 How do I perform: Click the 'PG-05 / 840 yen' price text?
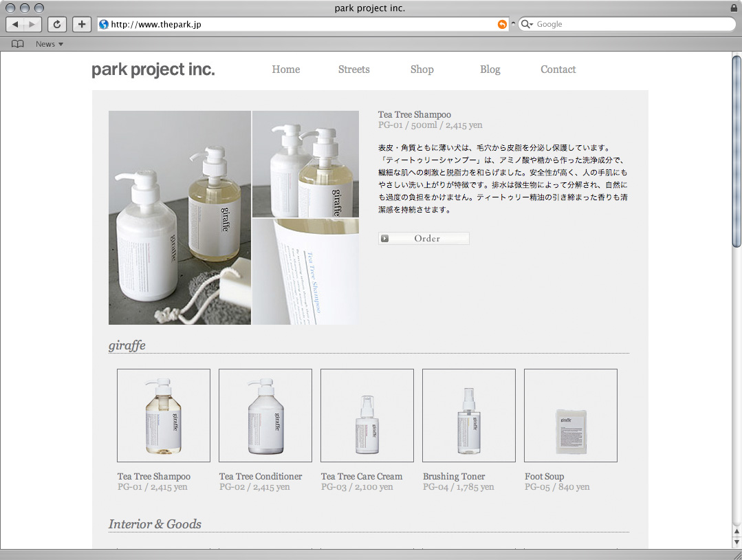(x=557, y=486)
